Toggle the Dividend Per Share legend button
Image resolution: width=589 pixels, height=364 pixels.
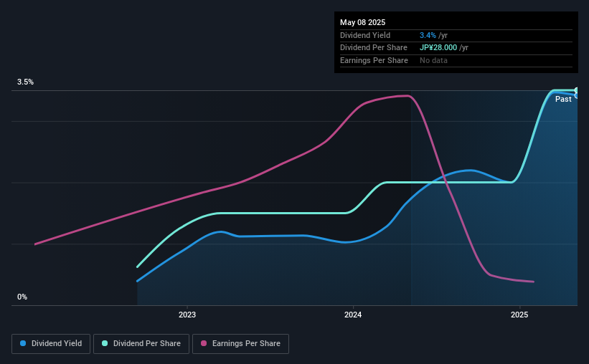[141, 344]
